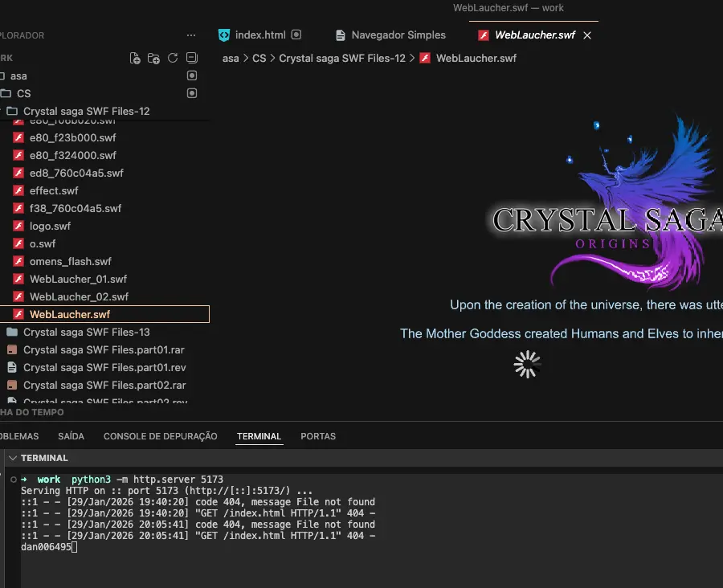723x588 pixels.
Task: Open the CONSOLE DE DEPURAÇÃO panel tab
Action: (160, 436)
